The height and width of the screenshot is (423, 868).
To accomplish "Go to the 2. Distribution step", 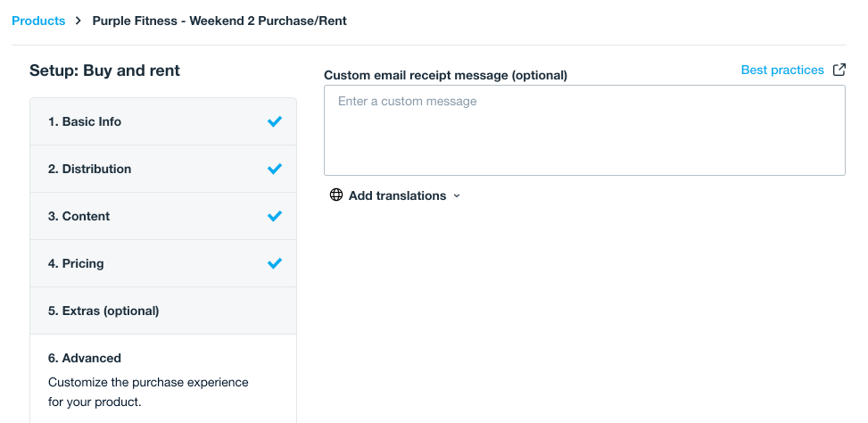I will point(163,169).
